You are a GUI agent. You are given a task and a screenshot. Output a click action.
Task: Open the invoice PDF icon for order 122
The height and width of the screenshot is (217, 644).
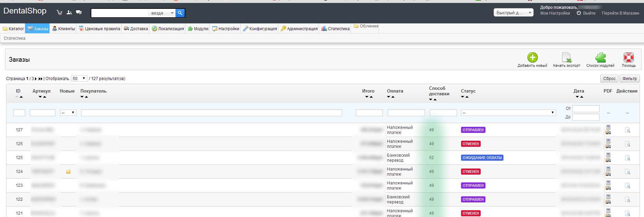608,197
